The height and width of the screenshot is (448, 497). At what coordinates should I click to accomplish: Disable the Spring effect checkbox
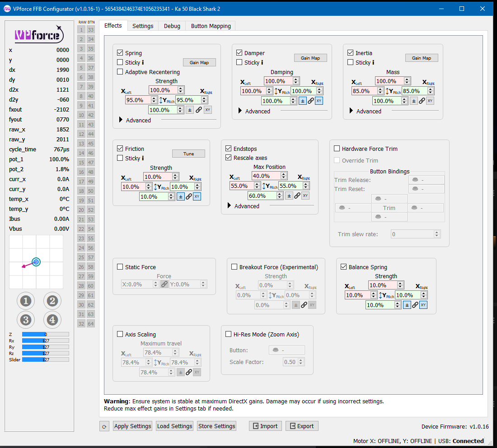(120, 53)
